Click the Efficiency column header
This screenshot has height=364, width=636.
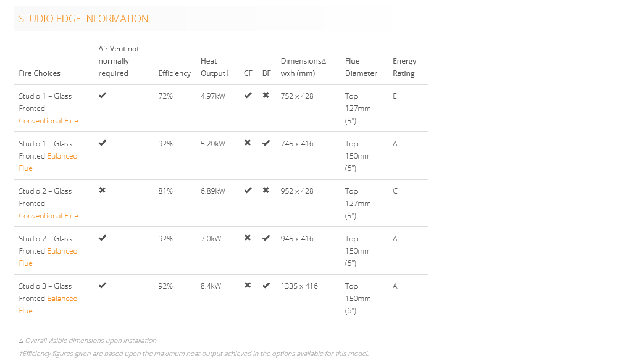coord(174,73)
